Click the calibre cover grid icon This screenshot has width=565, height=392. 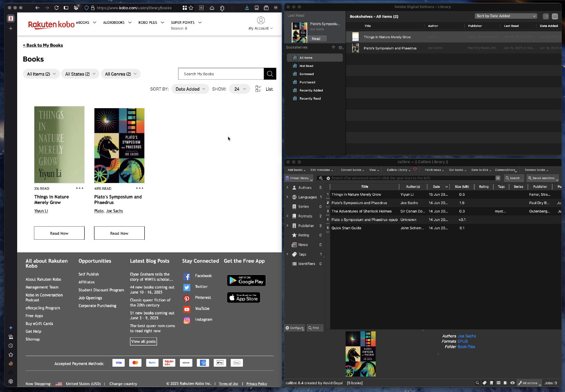click(498, 383)
